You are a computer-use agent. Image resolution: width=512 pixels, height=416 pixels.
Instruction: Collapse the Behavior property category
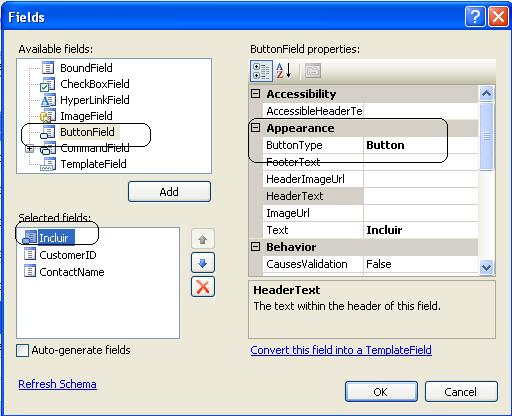click(x=256, y=247)
